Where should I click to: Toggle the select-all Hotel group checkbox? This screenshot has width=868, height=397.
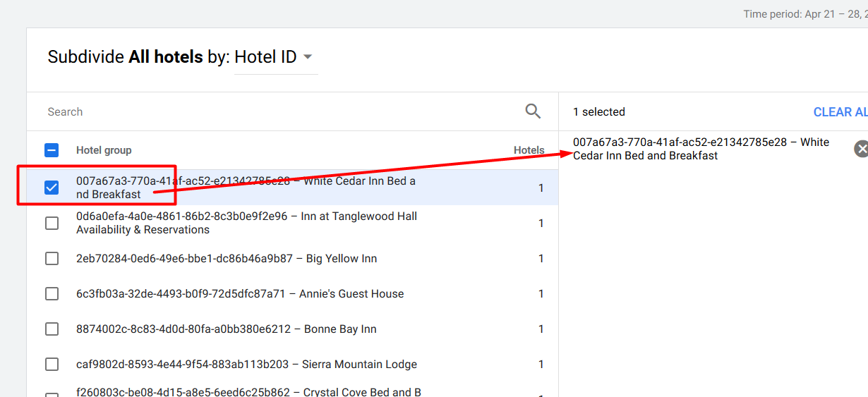(52, 150)
